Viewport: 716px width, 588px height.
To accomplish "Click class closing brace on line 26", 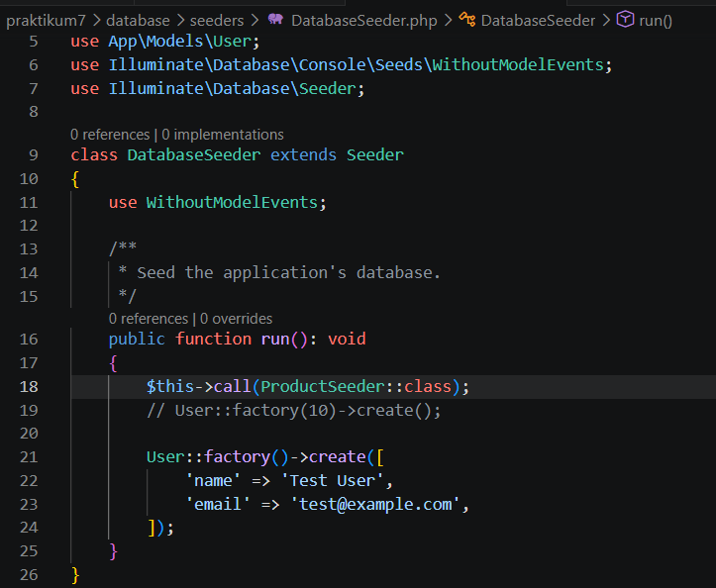I will coord(75,575).
